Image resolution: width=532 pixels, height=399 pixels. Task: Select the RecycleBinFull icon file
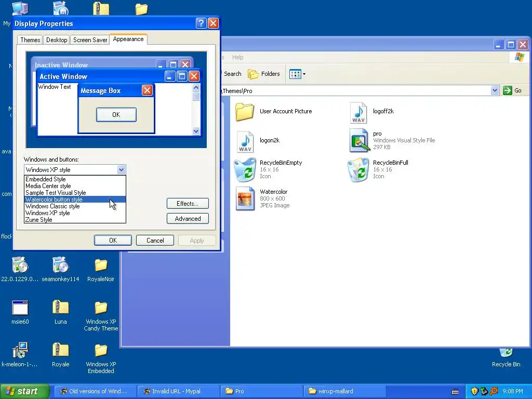pos(358,170)
